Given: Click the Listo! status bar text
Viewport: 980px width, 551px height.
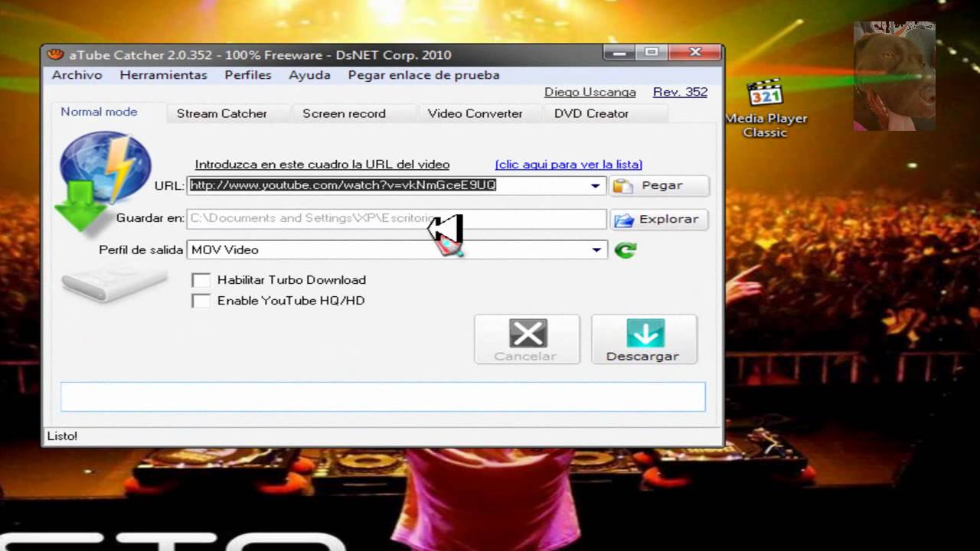Looking at the screenshot, I should point(62,436).
